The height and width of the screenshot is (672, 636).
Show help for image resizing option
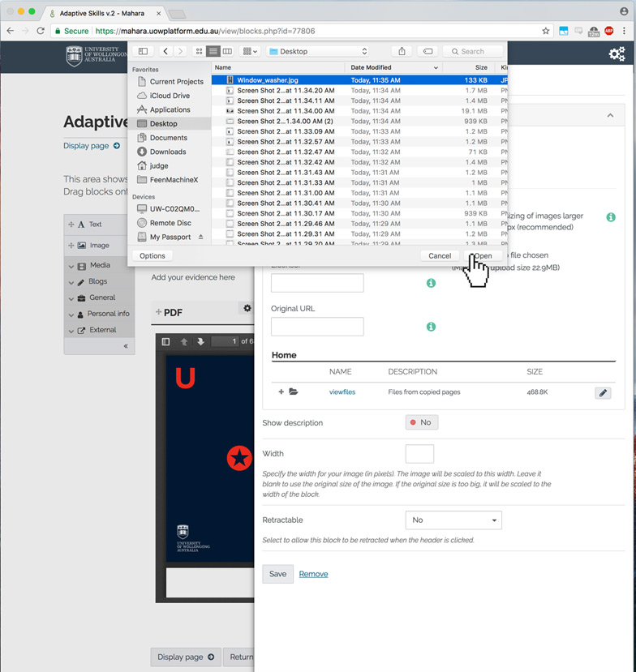tap(611, 217)
